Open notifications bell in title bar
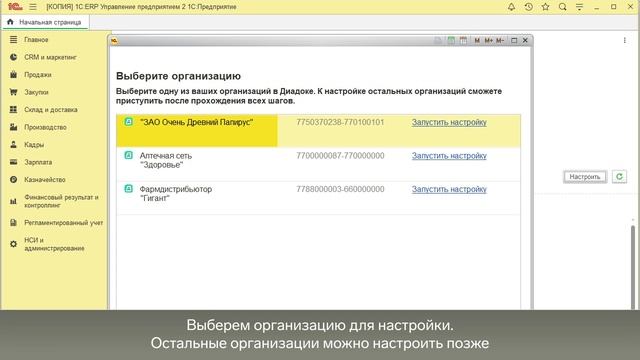Screen dimensions: 640x360 [x=511, y=7]
